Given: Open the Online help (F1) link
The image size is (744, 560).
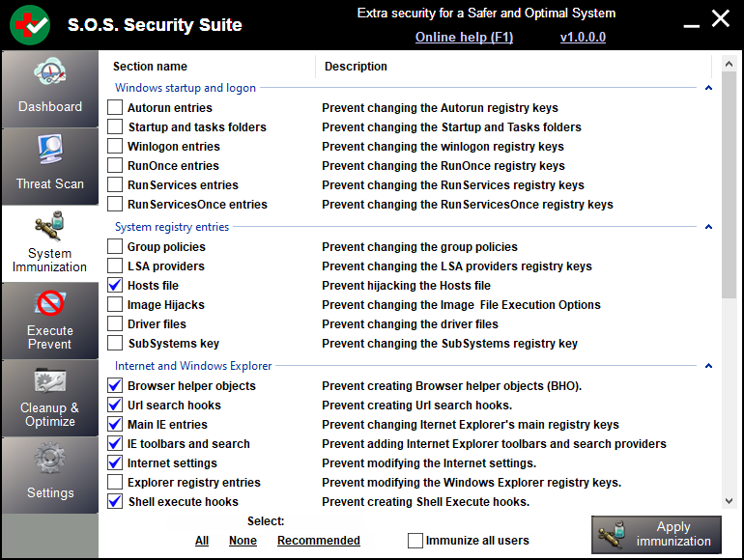Looking at the screenshot, I should [x=464, y=37].
